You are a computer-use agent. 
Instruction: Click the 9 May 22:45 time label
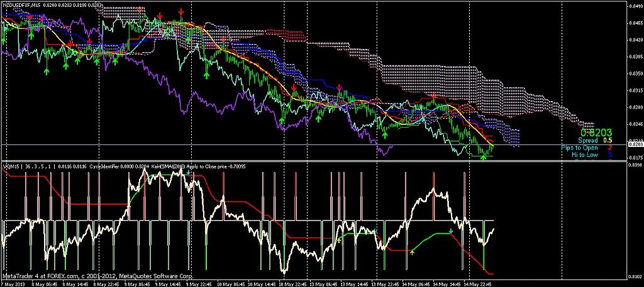(x=200, y=284)
